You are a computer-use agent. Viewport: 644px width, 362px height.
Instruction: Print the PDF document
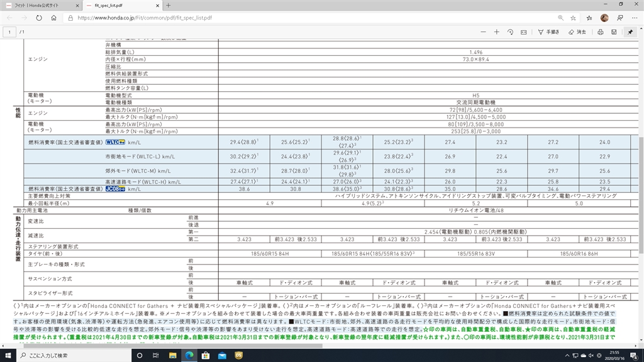(x=601, y=32)
